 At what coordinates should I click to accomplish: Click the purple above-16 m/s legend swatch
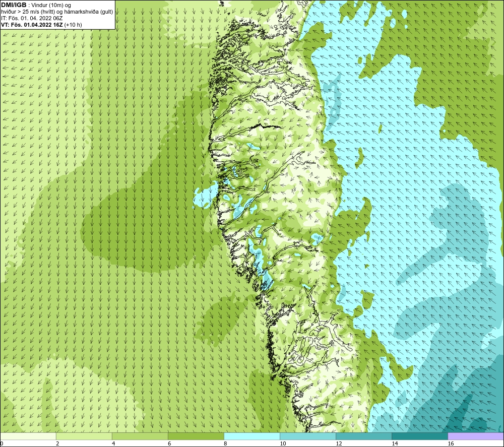click(476, 436)
